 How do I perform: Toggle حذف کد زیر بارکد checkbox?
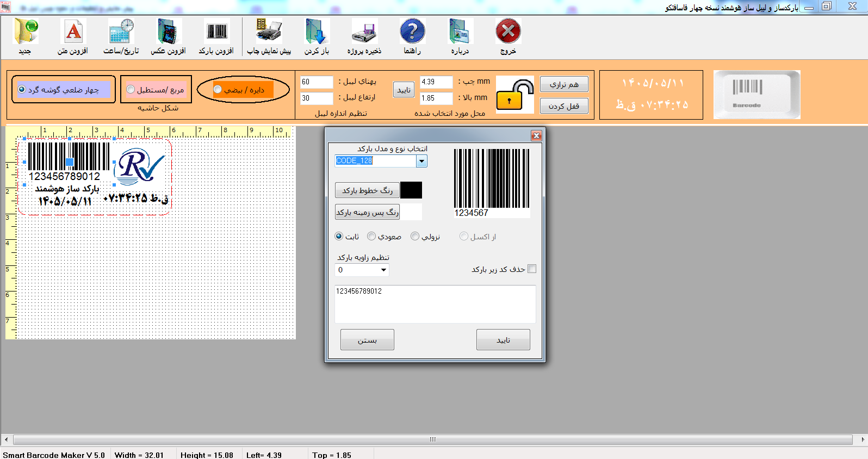[532, 269]
